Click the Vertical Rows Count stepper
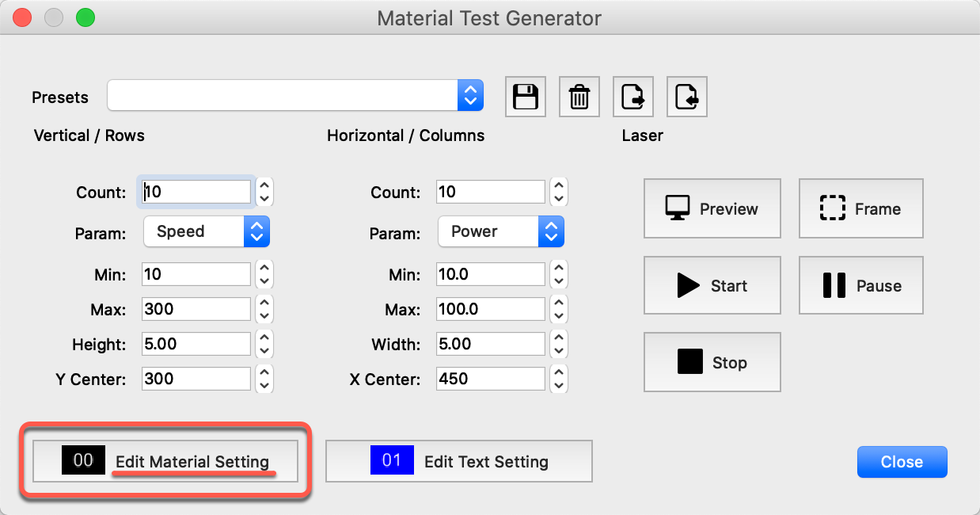 [x=265, y=192]
